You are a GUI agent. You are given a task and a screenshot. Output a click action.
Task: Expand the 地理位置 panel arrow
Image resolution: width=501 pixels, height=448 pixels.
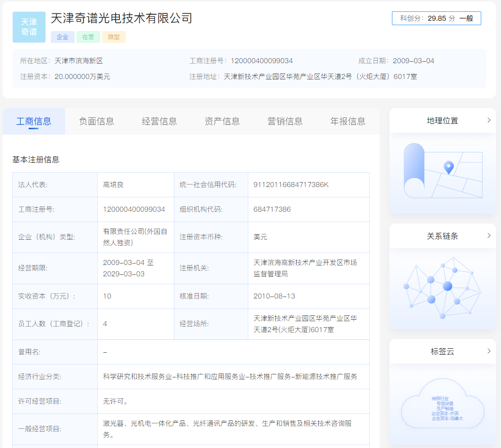489,120
